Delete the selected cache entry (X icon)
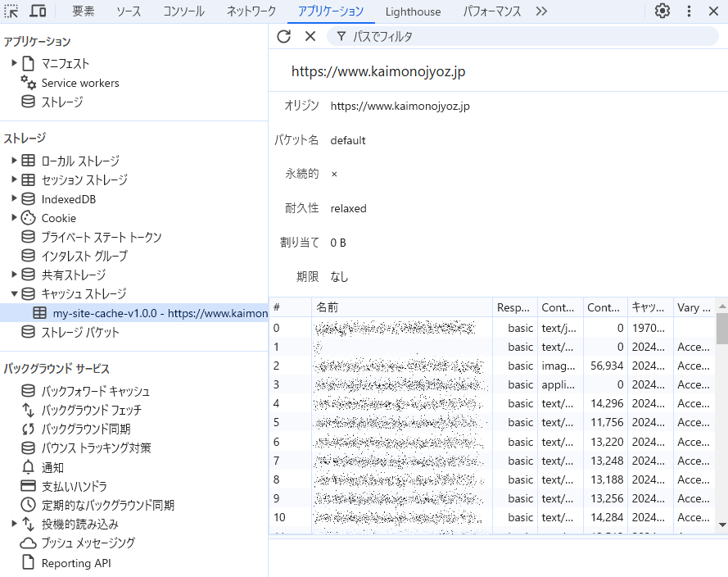 (310, 36)
